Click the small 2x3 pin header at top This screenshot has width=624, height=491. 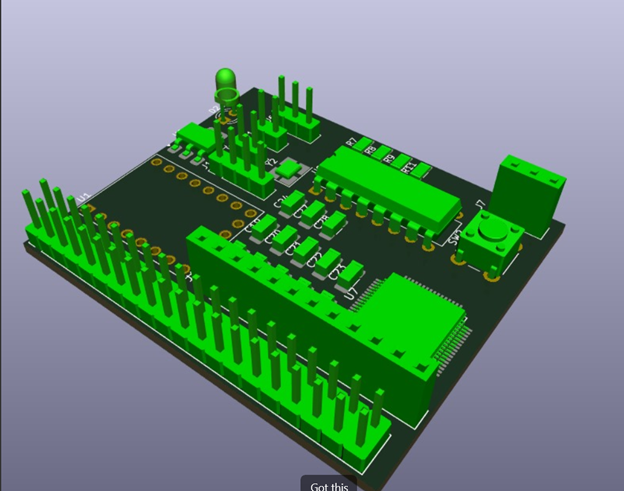[x=295, y=115]
